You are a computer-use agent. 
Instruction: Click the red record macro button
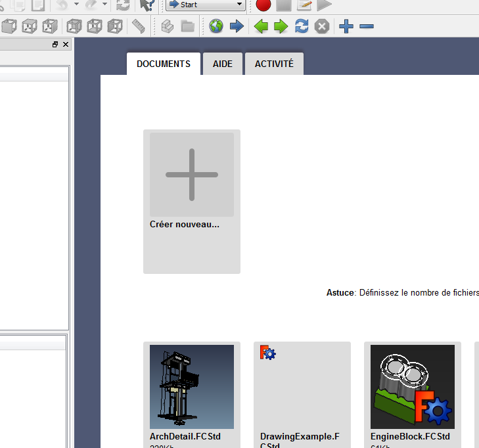(263, 5)
